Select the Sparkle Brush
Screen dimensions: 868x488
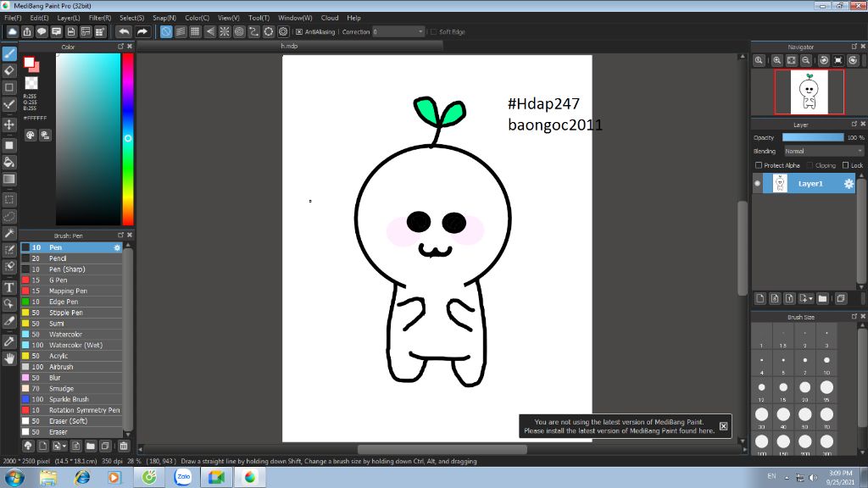coord(71,400)
